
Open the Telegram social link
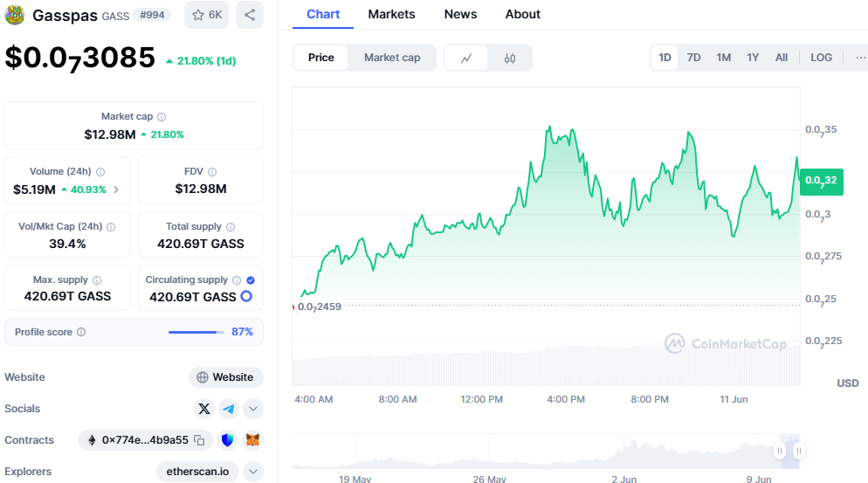coord(228,408)
